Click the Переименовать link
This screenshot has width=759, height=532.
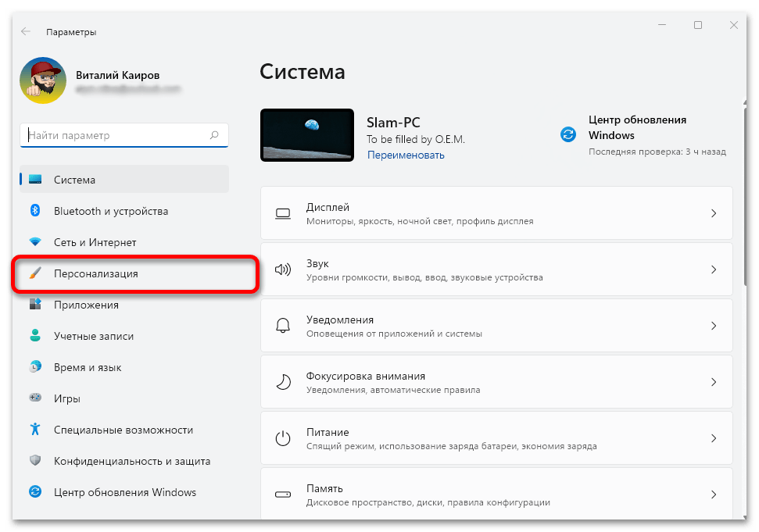point(406,155)
